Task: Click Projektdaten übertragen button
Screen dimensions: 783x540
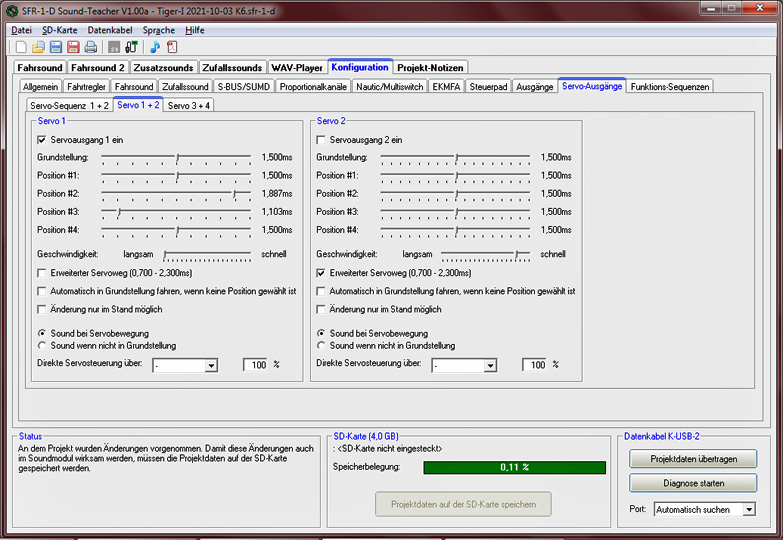Action: tap(693, 459)
